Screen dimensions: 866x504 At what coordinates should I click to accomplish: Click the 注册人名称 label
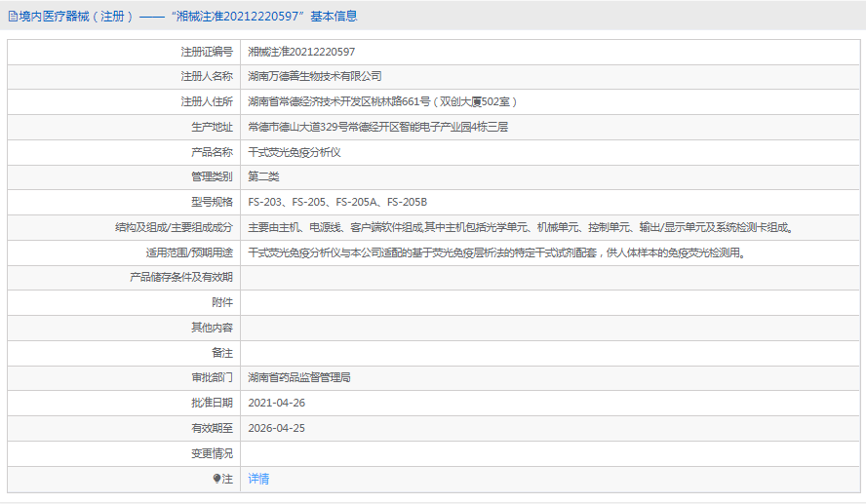pyautogui.click(x=207, y=76)
